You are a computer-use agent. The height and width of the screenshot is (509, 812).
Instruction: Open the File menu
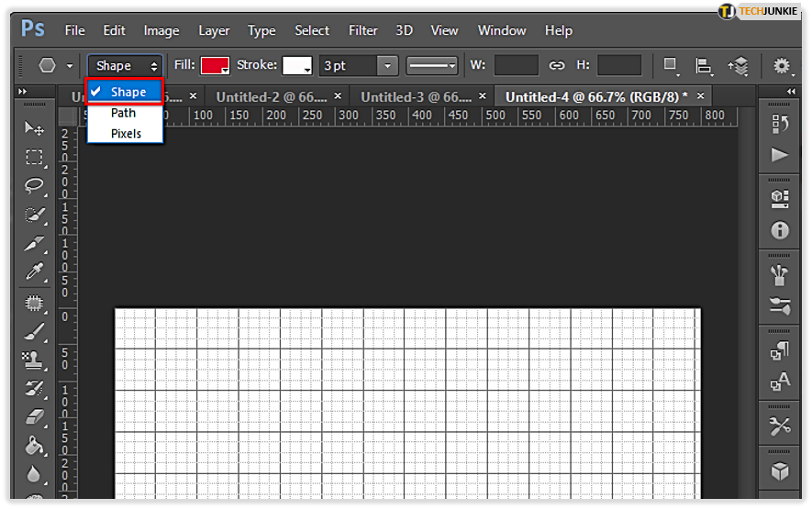pyautogui.click(x=74, y=30)
